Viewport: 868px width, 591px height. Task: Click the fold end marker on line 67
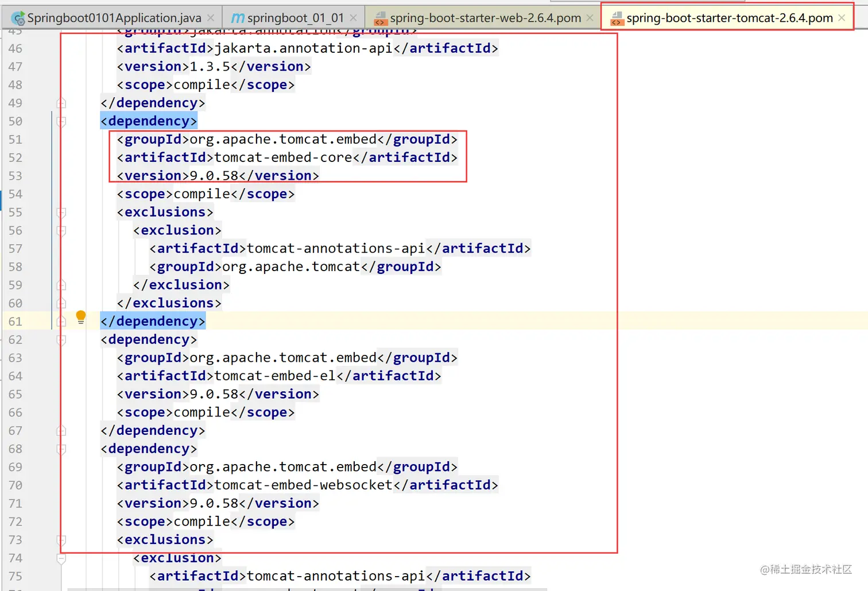pyautogui.click(x=61, y=430)
